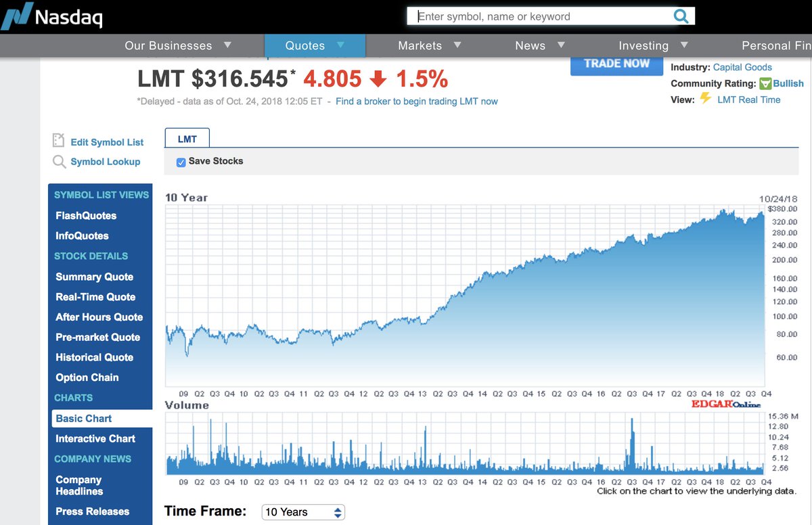Image resolution: width=812 pixels, height=525 pixels.
Task: Open the Bullish rating link
Action: (x=788, y=84)
